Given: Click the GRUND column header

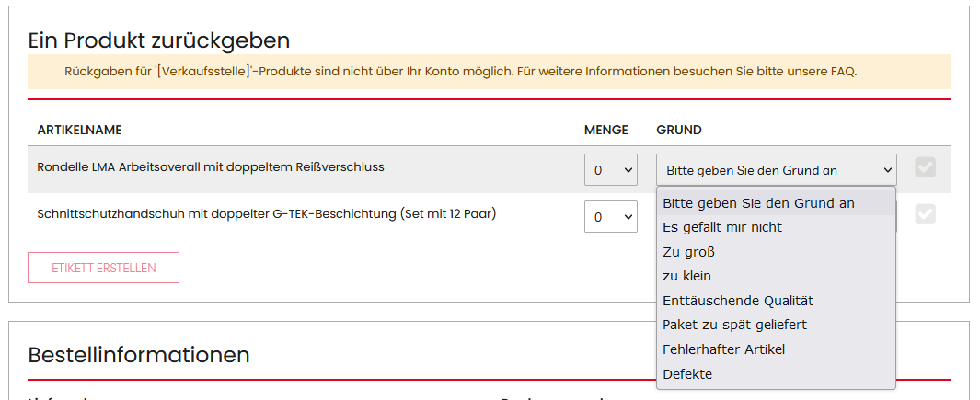Looking at the screenshot, I should point(679,130).
